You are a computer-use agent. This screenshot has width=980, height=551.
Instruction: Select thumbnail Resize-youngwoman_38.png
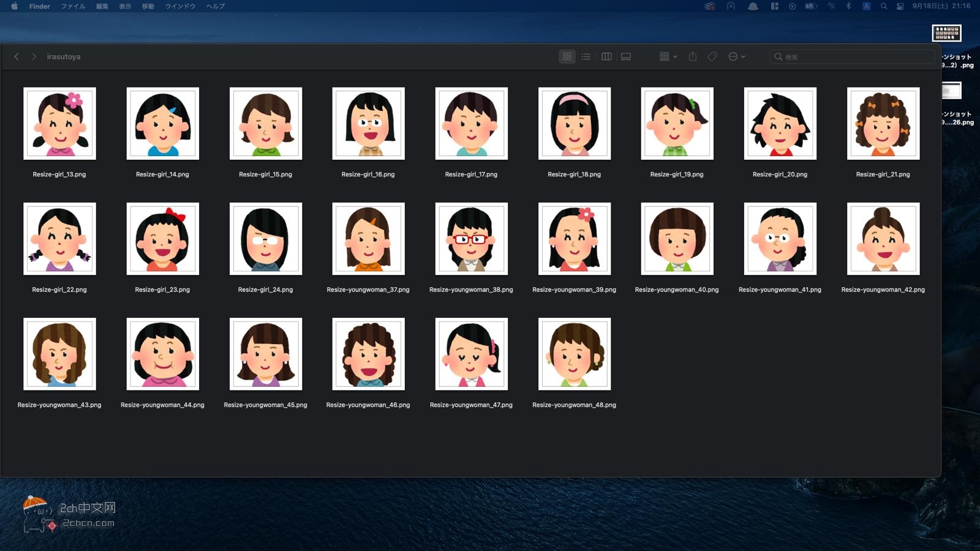coord(471,239)
